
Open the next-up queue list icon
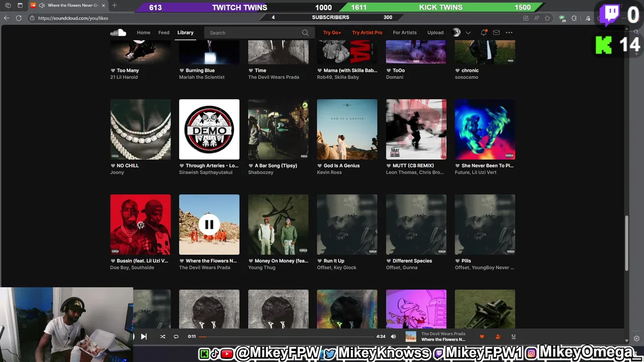(x=514, y=336)
